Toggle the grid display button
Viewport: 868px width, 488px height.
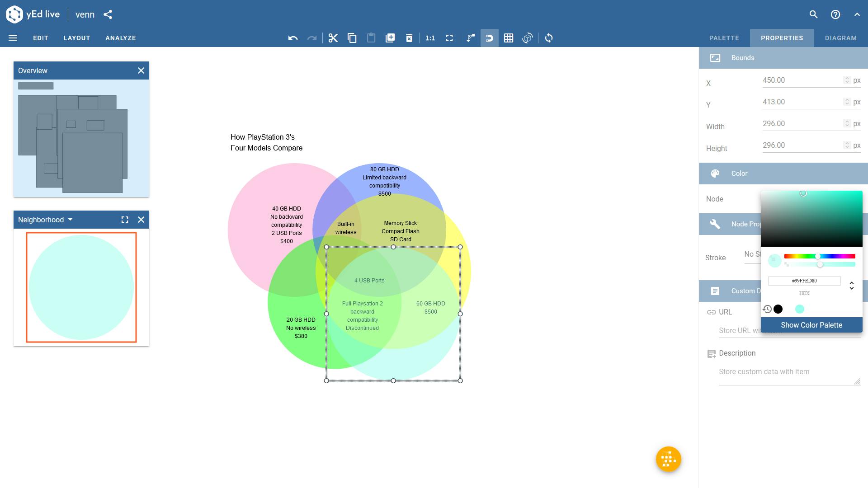[x=509, y=38]
